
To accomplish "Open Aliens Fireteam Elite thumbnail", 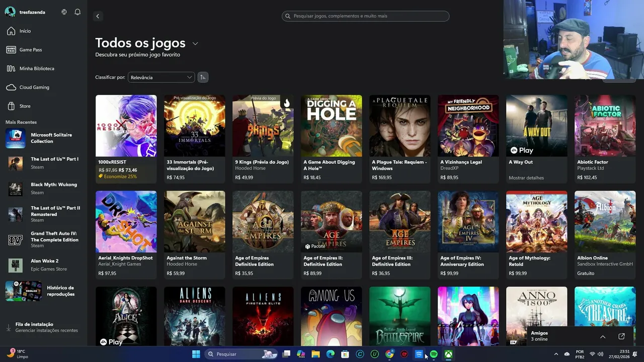I will pos(263,316).
